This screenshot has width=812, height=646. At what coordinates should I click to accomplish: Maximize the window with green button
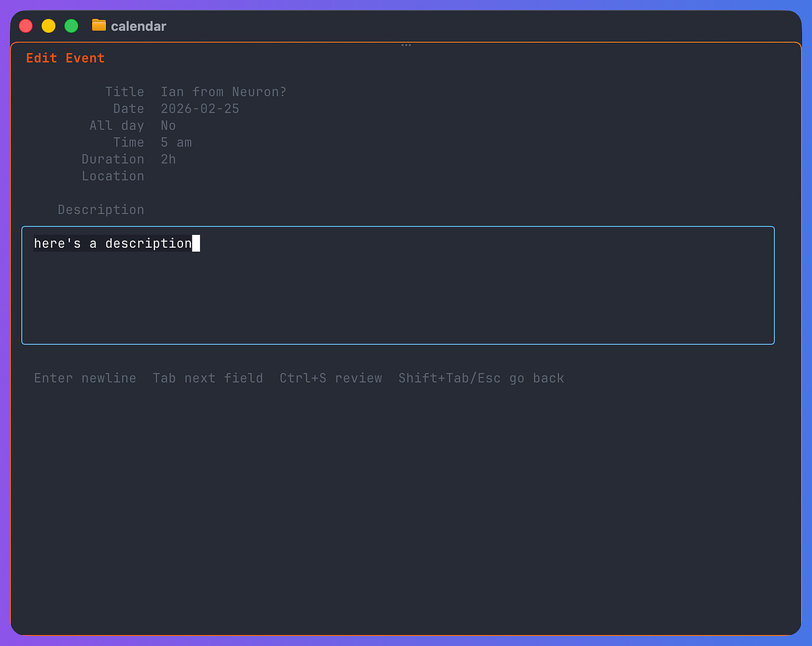pyautogui.click(x=71, y=26)
